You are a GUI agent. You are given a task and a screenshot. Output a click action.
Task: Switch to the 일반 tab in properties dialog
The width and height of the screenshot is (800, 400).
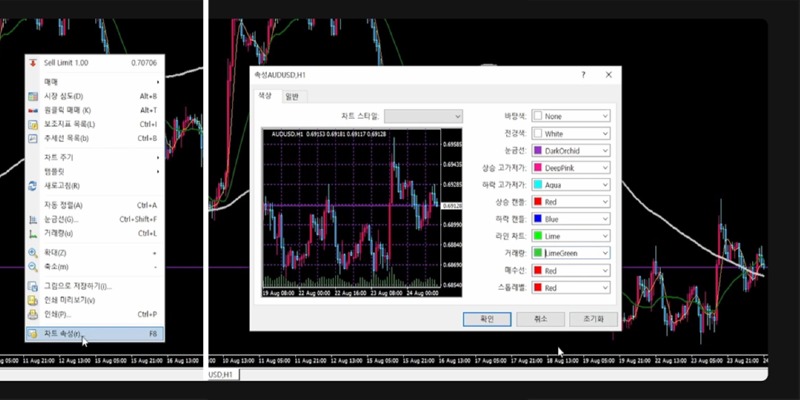(x=292, y=96)
